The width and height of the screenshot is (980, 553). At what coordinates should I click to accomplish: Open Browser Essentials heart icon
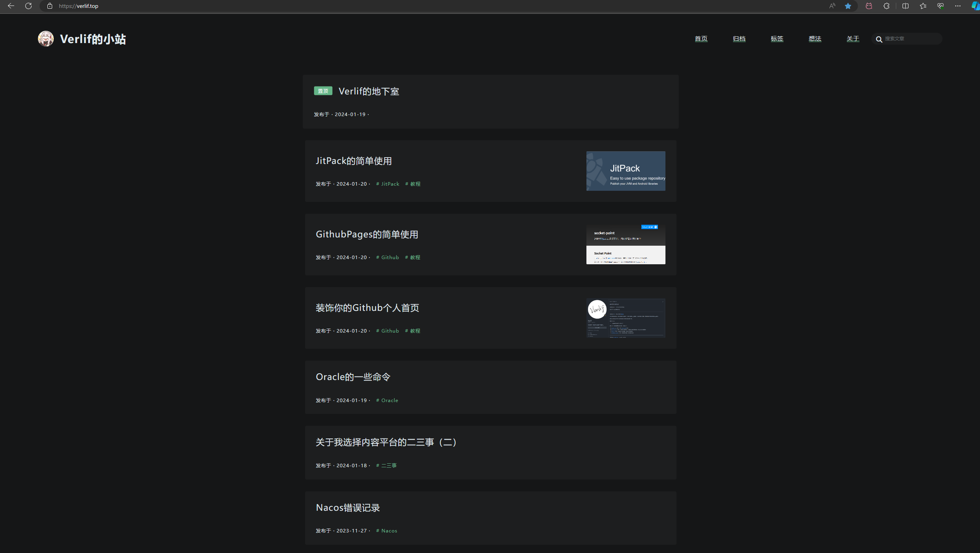tap(940, 6)
